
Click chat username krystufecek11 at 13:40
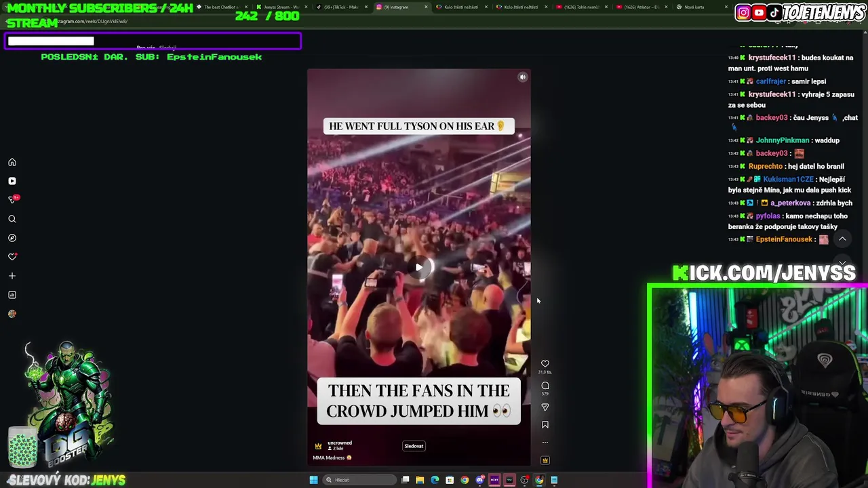[772, 58]
